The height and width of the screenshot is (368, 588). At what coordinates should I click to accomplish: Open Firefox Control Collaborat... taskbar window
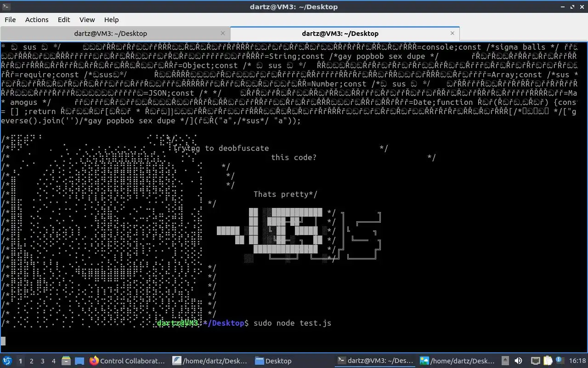click(128, 361)
